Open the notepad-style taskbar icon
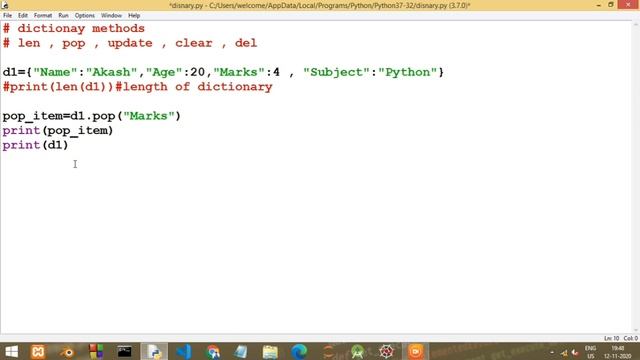 tap(241, 351)
